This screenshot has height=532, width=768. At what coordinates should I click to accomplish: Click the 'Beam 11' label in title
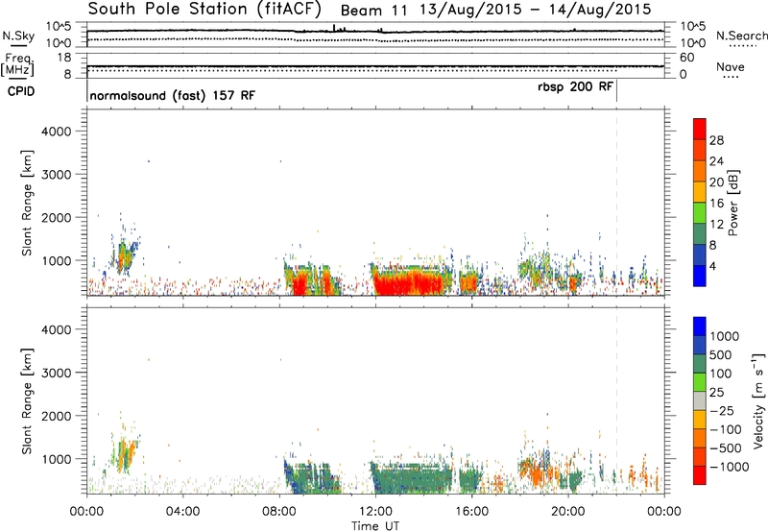click(x=373, y=10)
